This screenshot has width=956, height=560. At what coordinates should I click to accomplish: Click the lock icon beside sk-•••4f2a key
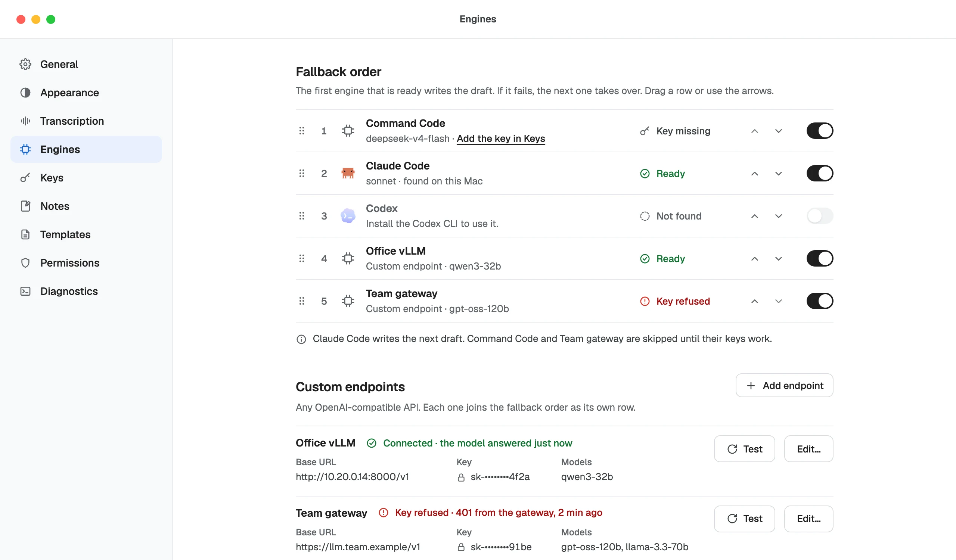click(x=461, y=477)
